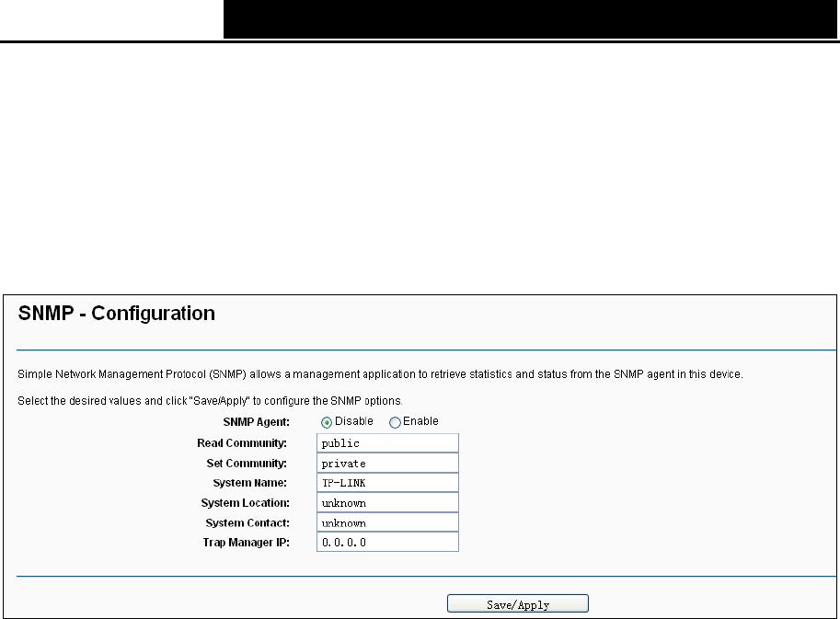Click the System Location: label

click(x=246, y=503)
